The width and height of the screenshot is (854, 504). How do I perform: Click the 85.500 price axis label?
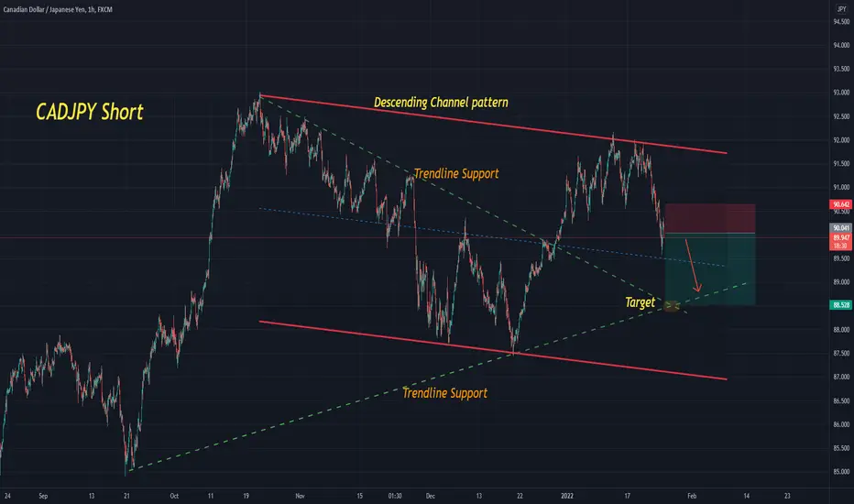[841, 448]
